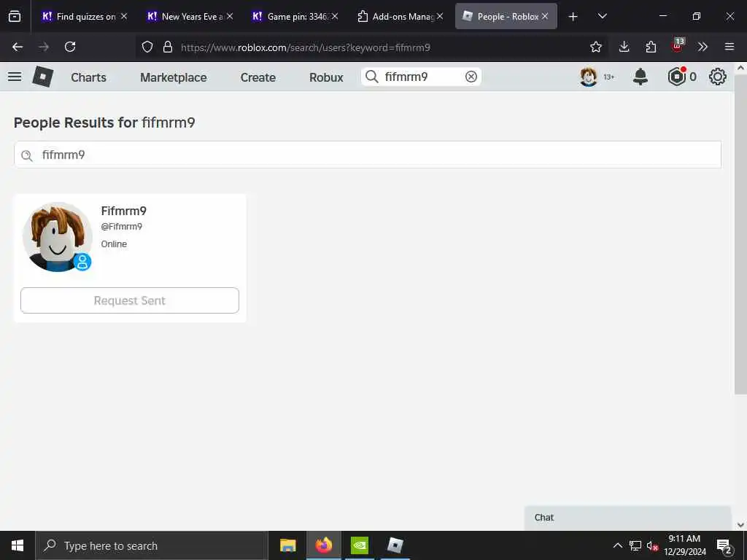Close the People - Roblox tab
This screenshot has height=560, width=747.
[545, 16]
